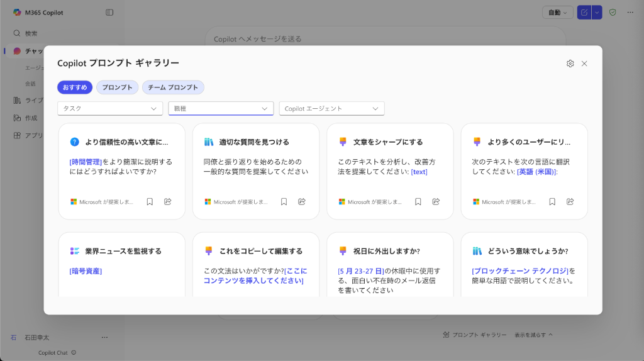
Task: Click share icon on より多くのユーザーに card
Action: tap(570, 202)
